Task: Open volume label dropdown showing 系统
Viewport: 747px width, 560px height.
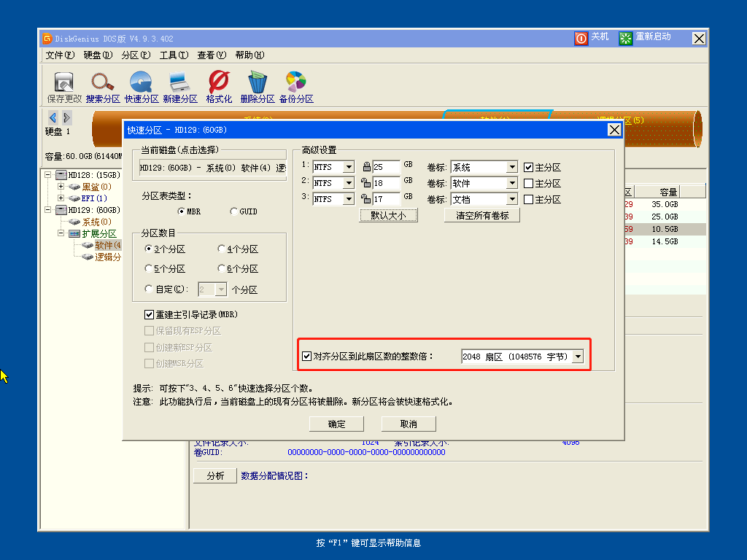Action: (512, 167)
